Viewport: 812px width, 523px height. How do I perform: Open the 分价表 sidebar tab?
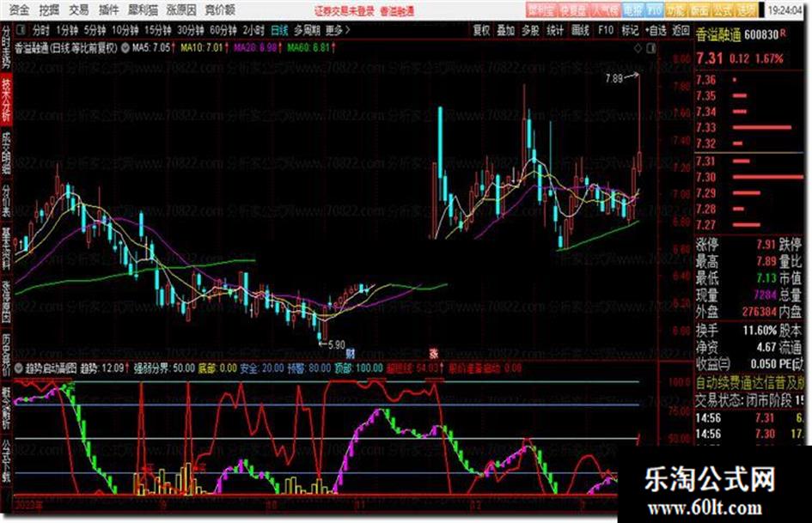pyautogui.click(x=6, y=200)
